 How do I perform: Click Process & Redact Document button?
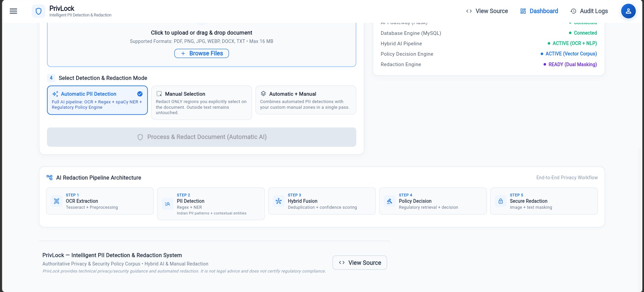click(x=202, y=137)
